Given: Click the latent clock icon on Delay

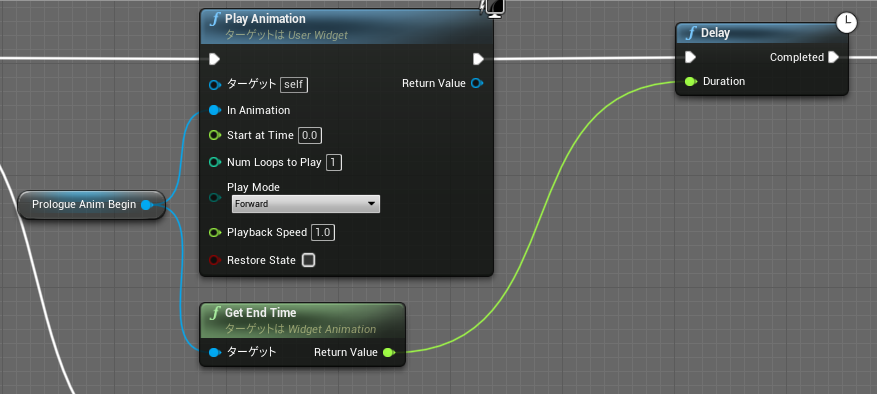Looking at the screenshot, I should pos(847,23).
